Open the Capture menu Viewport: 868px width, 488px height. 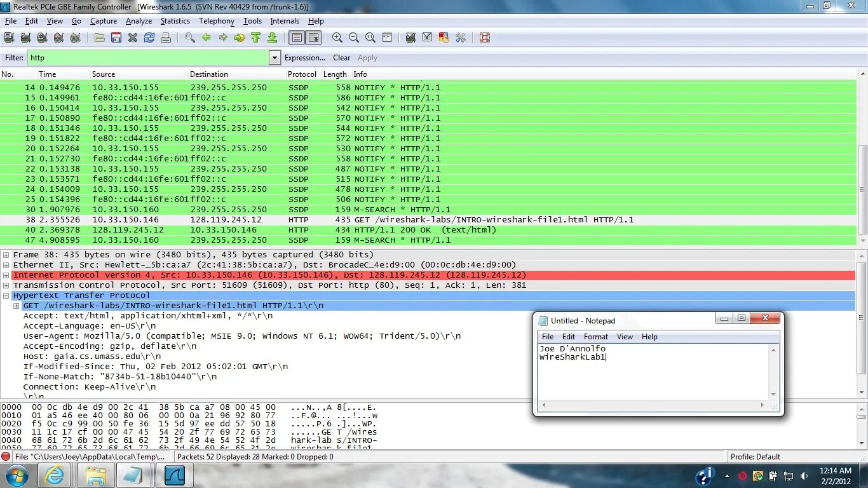click(104, 21)
